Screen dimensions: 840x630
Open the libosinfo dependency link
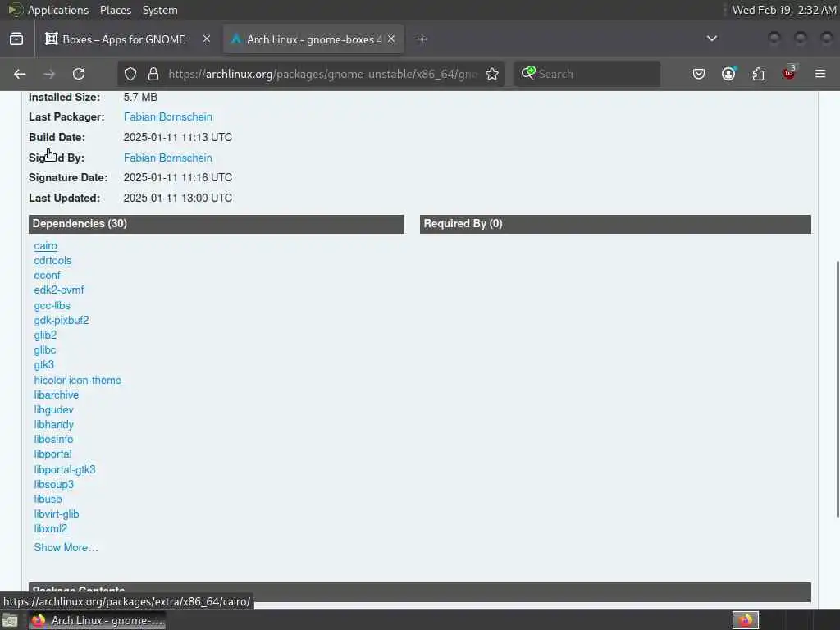tap(53, 440)
